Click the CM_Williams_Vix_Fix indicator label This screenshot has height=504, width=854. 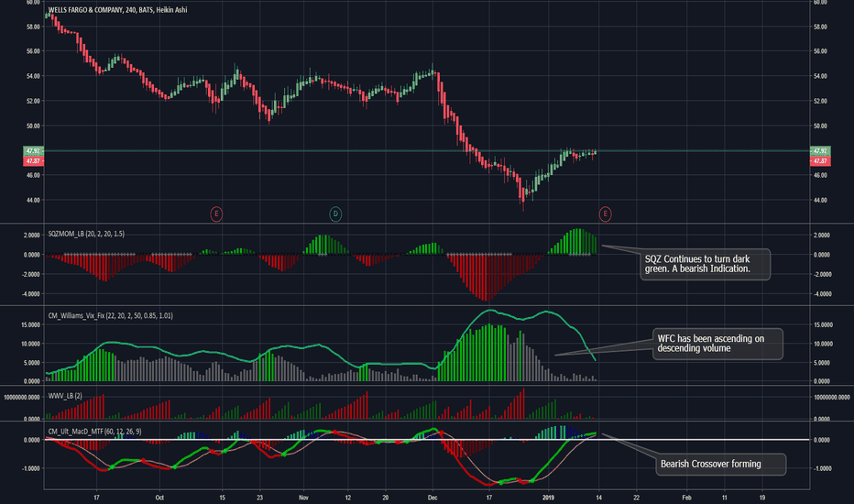(x=111, y=315)
